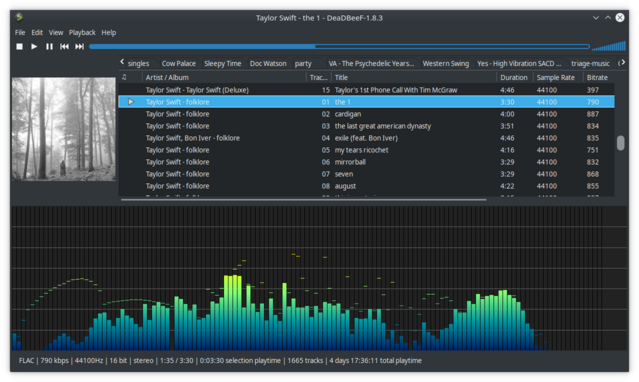
Task: Click the playlist horizontal scrollbar
Action: [x=304, y=200]
